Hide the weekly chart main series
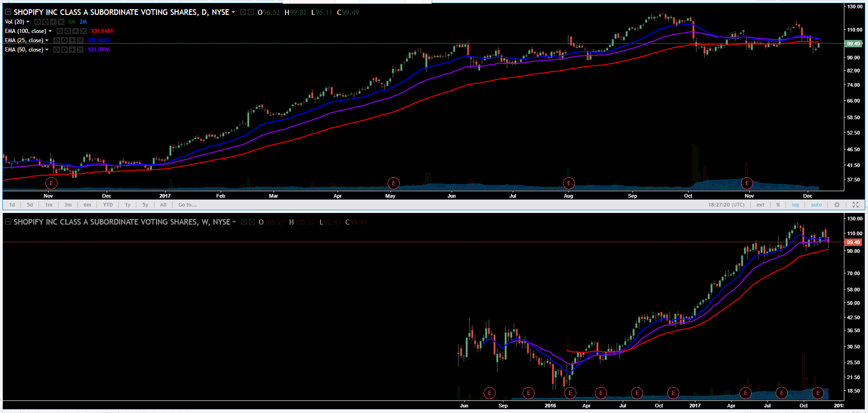This screenshot has width=868, height=413. tap(243, 222)
